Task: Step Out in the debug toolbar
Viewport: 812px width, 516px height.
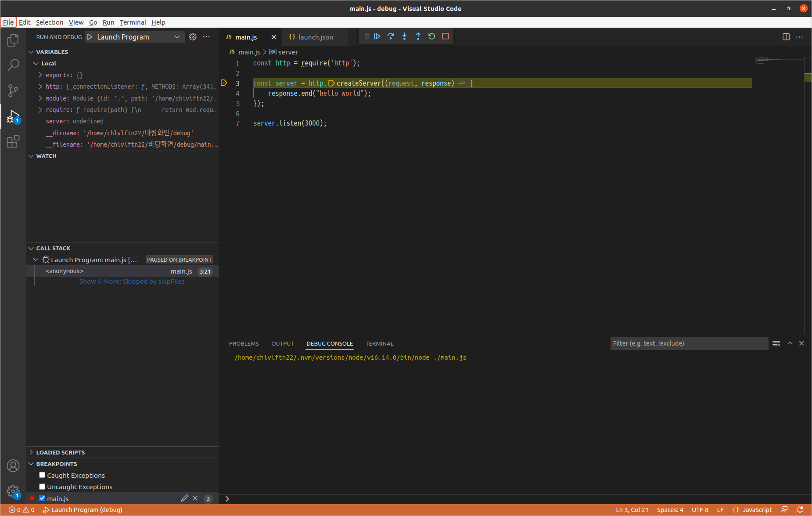Action: tap(418, 36)
